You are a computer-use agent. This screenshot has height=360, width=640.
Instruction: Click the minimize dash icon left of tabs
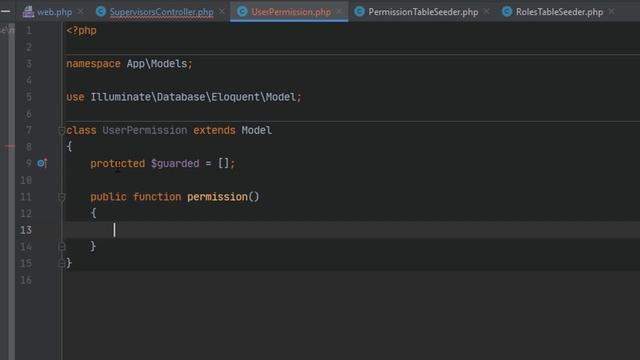5,11
